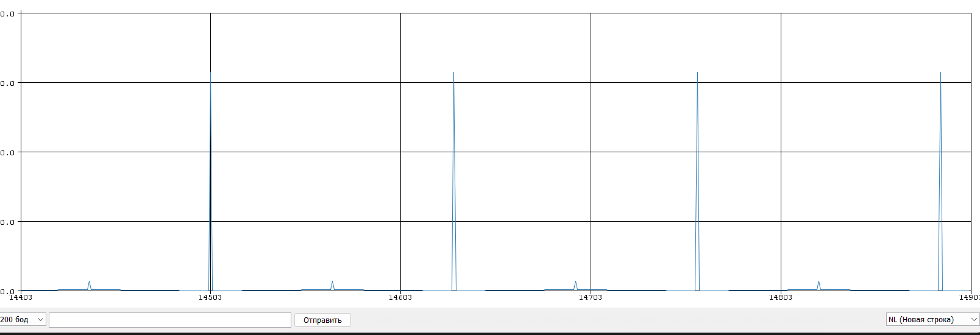Screen dimensions: 980x335
Task: Click the cut-off x-axis label at far right
Action: [970, 297]
